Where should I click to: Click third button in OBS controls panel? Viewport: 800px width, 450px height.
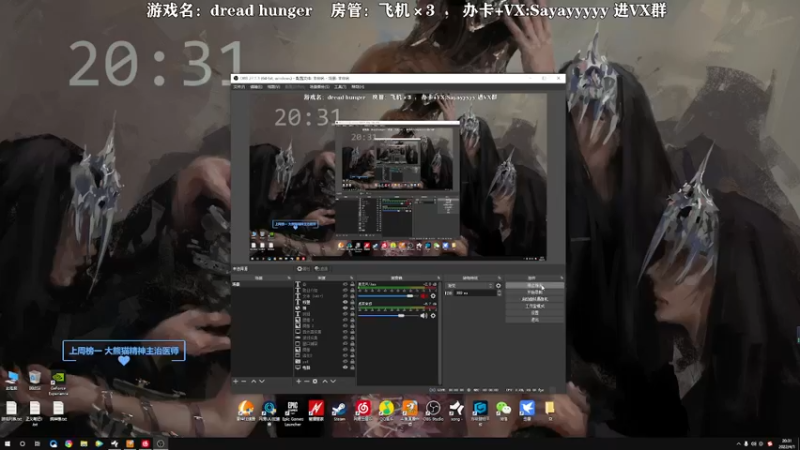[x=535, y=299]
